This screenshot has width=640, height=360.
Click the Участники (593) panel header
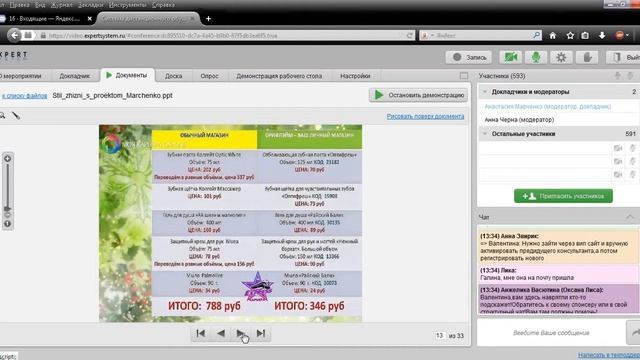pos(502,76)
